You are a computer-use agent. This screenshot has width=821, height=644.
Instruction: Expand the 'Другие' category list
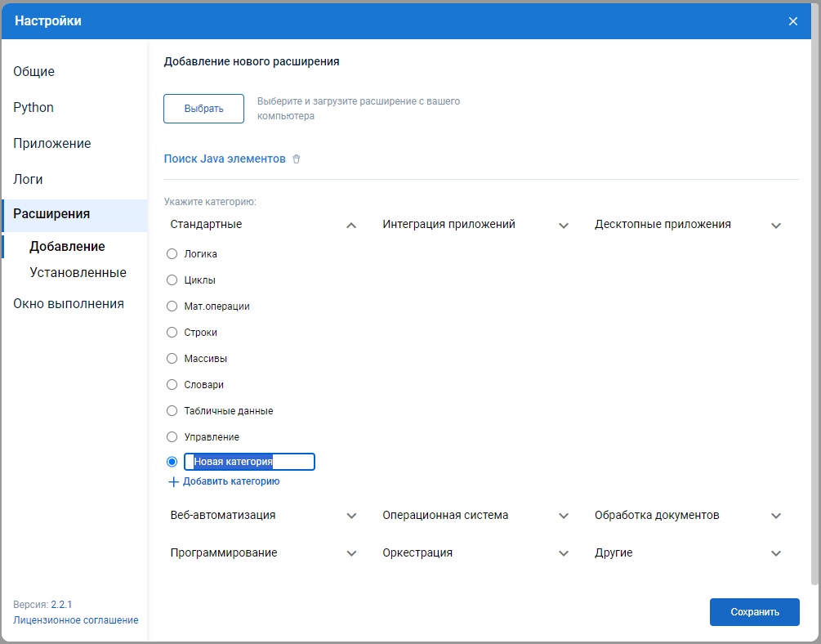pos(775,553)
